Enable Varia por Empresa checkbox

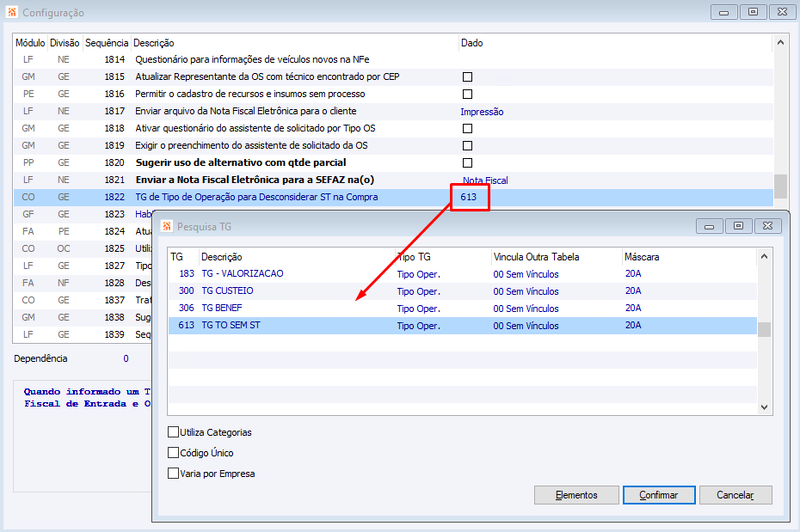tap(173, 474)
